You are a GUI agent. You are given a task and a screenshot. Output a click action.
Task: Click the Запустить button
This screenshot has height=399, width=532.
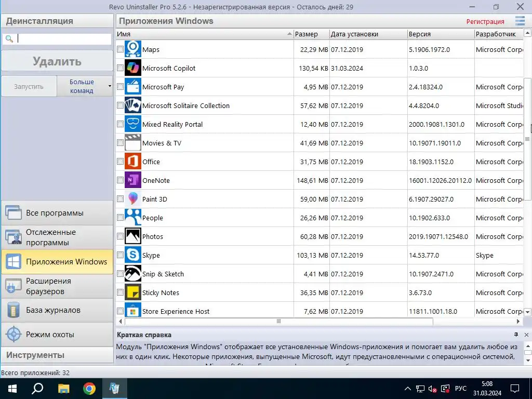29,86
